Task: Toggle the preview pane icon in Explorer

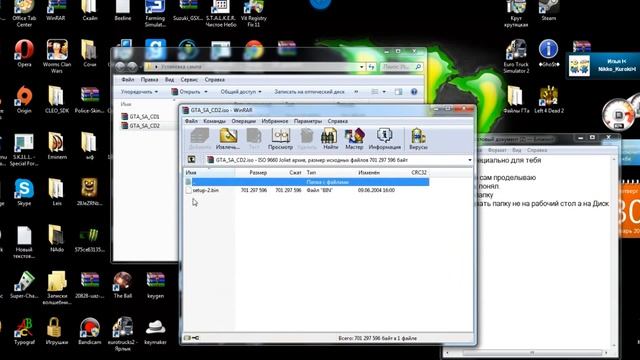Action: pos(398,92)
